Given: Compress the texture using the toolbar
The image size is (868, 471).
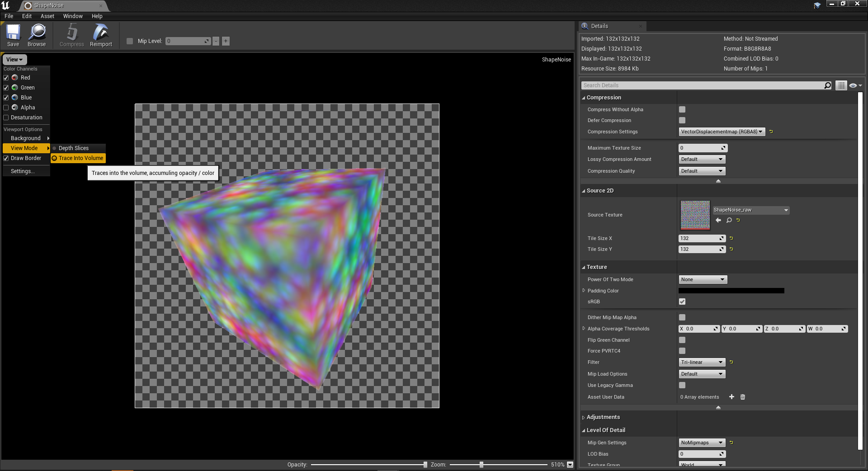Looking at the screenshot, I should (71, 35).
